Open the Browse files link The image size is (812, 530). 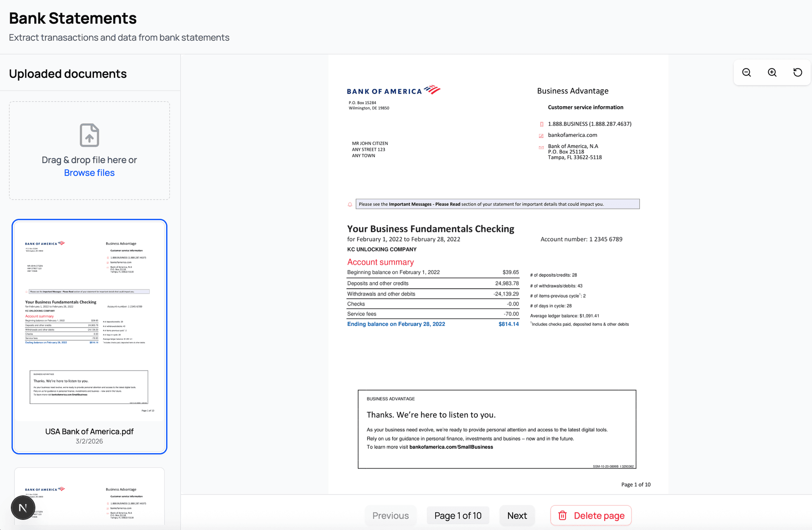click(89, 172)
